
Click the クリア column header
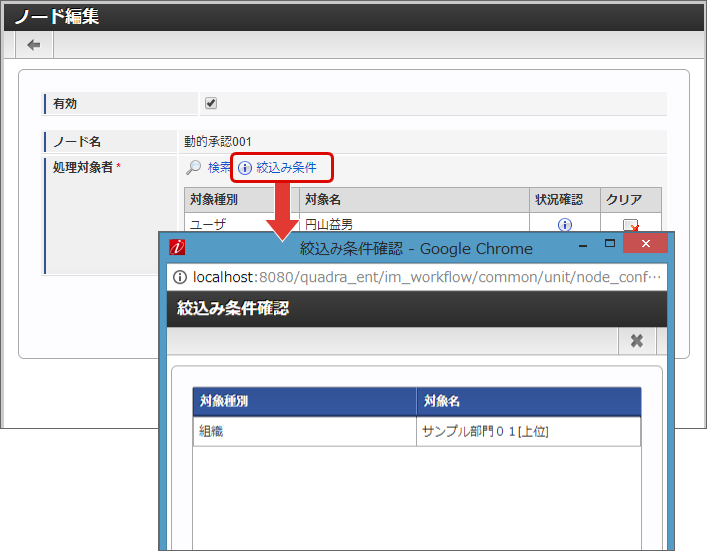(631, 200)
